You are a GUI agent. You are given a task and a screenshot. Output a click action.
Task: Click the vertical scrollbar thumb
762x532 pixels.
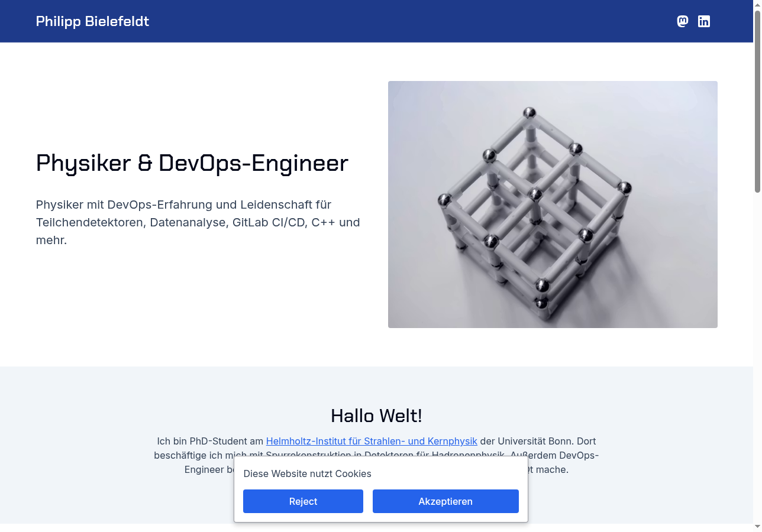coord(757,100)
